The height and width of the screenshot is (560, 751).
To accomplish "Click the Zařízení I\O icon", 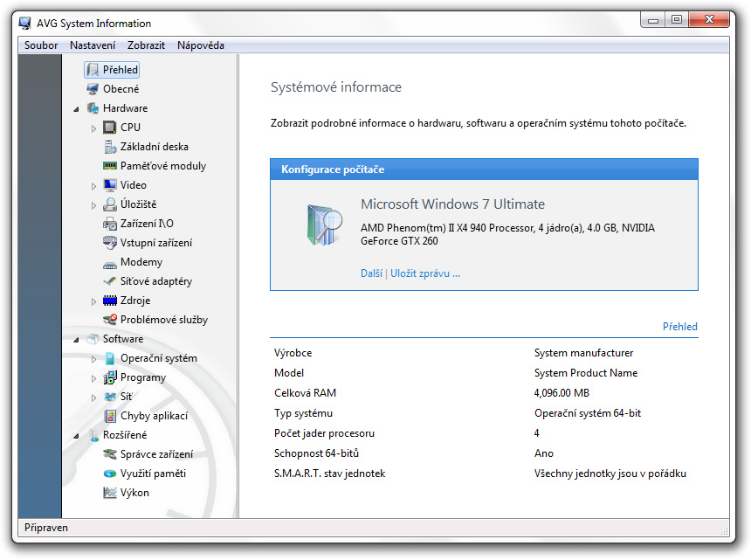I will (x=110, y=224).
